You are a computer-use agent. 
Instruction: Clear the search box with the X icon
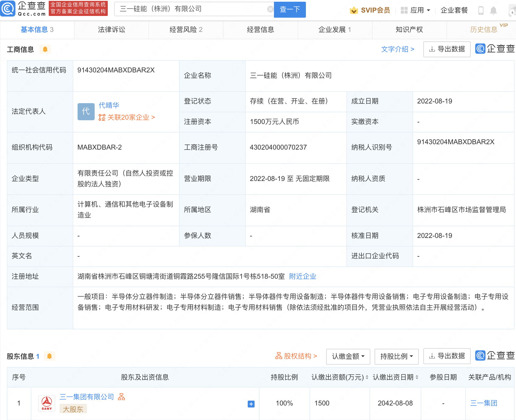tap(270, 9)
